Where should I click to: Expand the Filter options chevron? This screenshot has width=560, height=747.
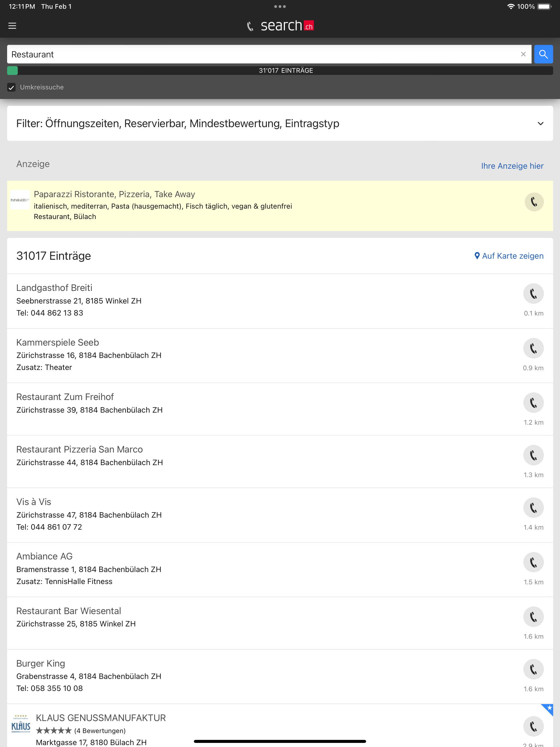tap(540, 124)
